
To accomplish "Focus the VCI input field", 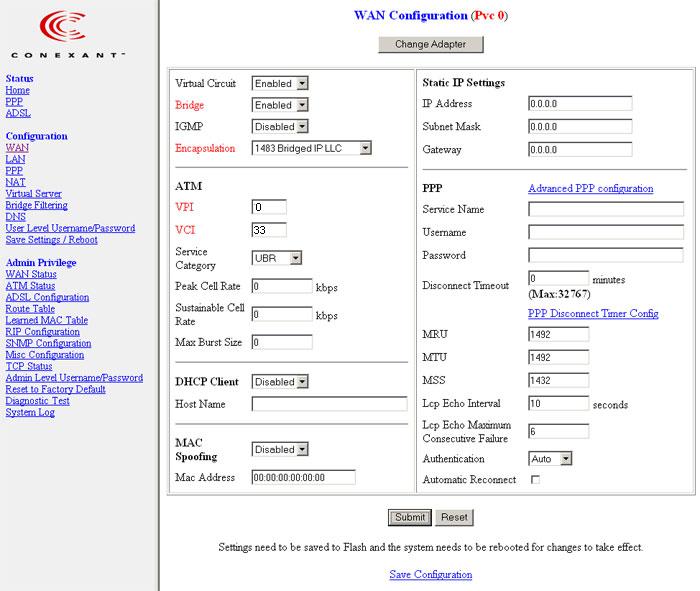I will (x=269, y=230).
